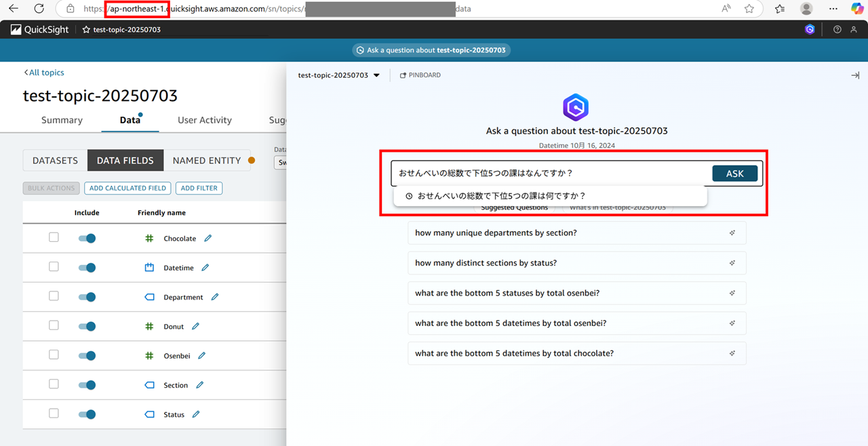Click ADD CALCULATED FIELD button
This screenshot has height=446, width=868.
click(127, 188)
